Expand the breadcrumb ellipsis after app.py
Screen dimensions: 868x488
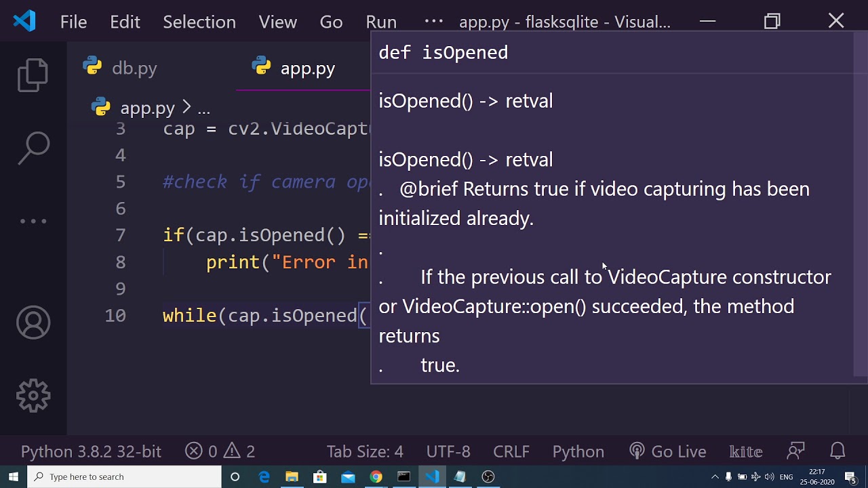coord(203,108)
